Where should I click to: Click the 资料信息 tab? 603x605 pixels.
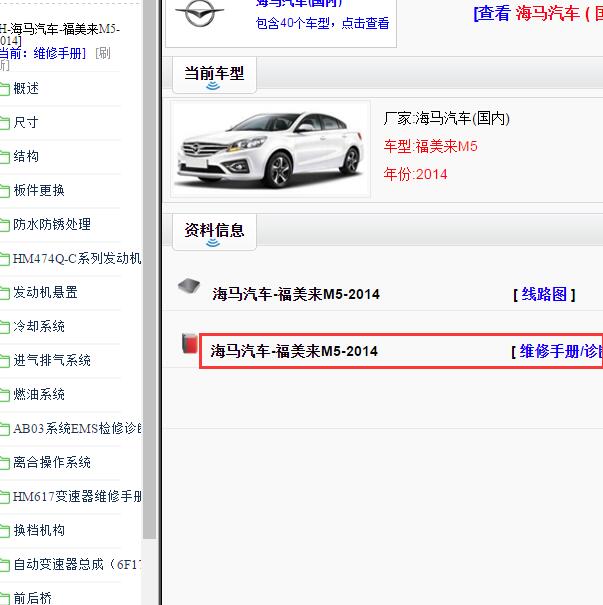214,232
